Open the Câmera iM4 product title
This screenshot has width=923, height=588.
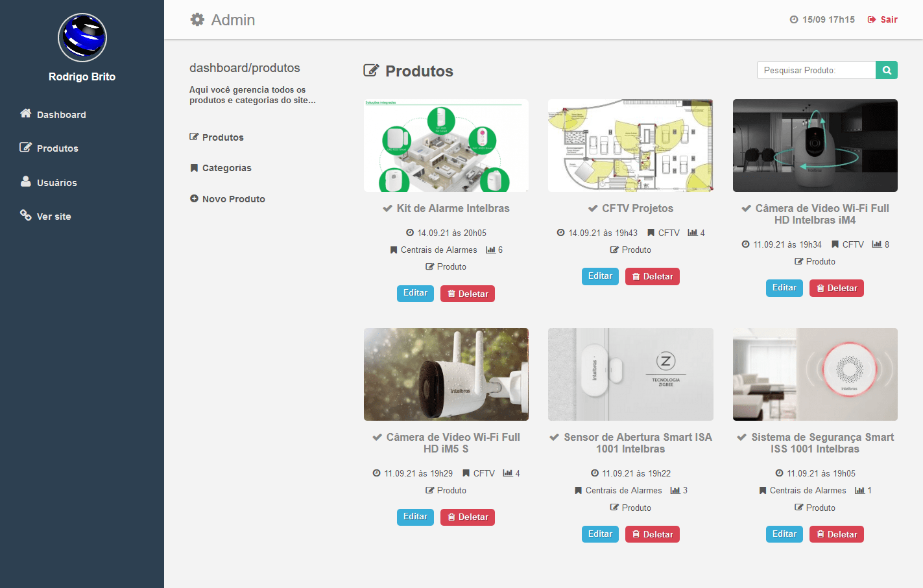(x=821, y=214)
